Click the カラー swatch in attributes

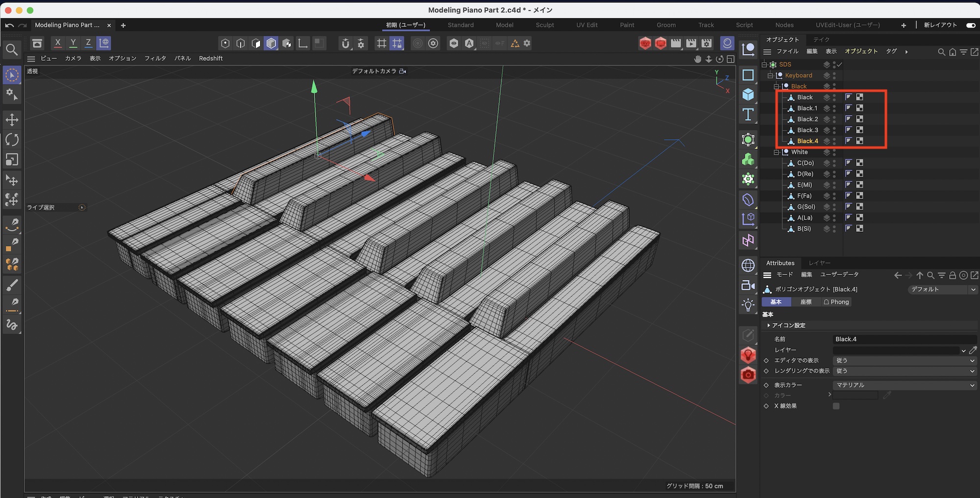[x=855, y=395]
